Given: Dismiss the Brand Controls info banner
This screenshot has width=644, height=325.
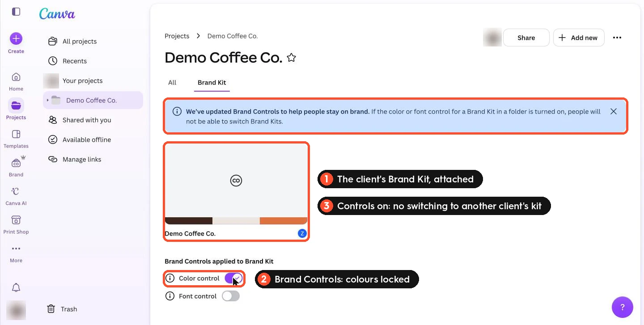Looking at the screenshot, I should [x=614, y=111].
